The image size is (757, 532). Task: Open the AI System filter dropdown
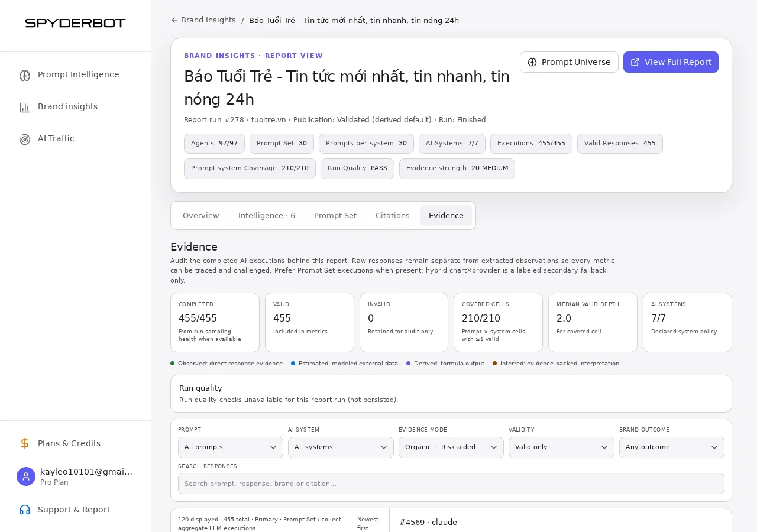tap(341, 447)
